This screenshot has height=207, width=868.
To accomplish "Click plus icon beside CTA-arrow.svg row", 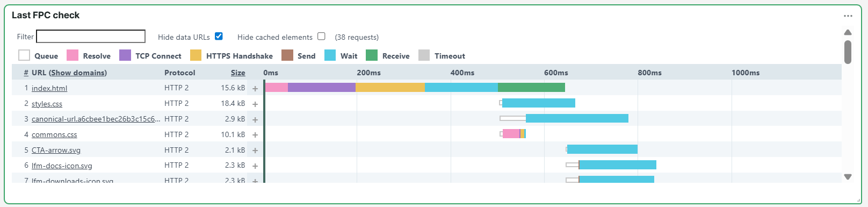I will tap(255, 151).
